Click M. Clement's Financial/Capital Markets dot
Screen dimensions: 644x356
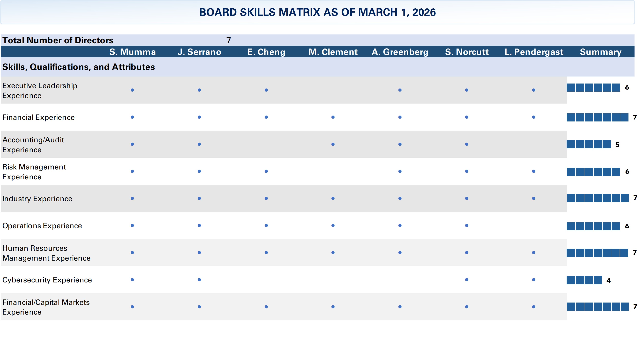coord(333,307)
